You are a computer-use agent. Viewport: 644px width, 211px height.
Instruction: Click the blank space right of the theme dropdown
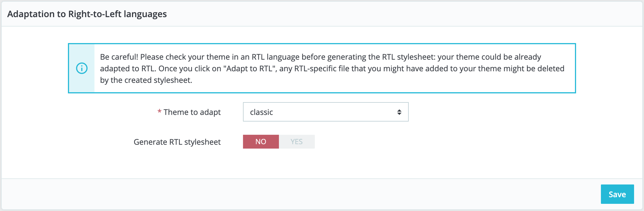pos(489,112)
